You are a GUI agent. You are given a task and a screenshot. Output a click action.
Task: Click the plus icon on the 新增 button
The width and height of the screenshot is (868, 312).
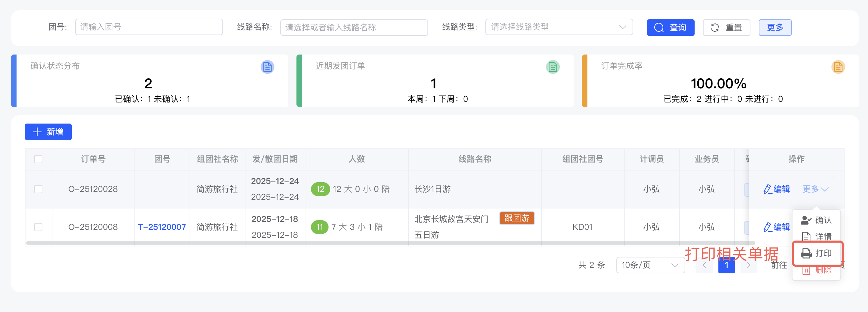point(37,132)
